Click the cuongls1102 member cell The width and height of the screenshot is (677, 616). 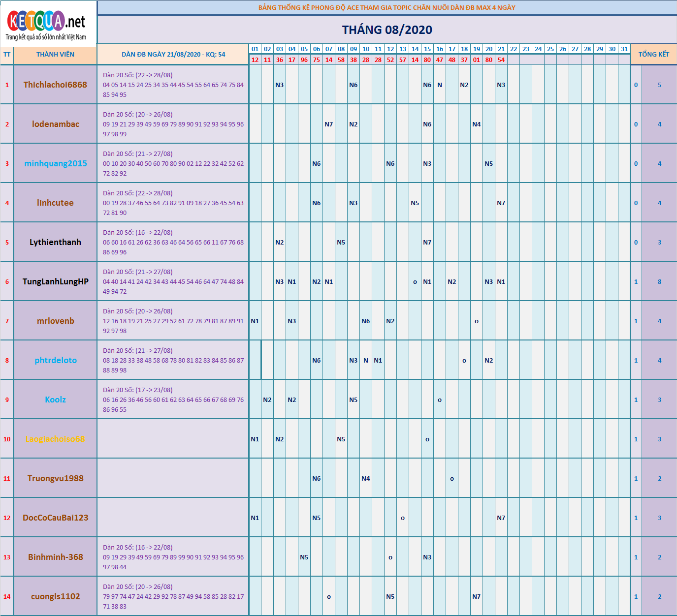pyautogui.click(x=55, y=596)
